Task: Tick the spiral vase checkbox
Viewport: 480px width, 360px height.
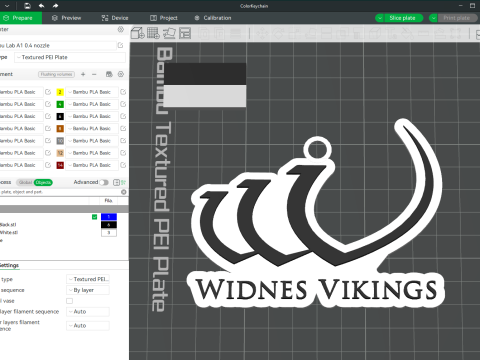Action: click(69, 301)
